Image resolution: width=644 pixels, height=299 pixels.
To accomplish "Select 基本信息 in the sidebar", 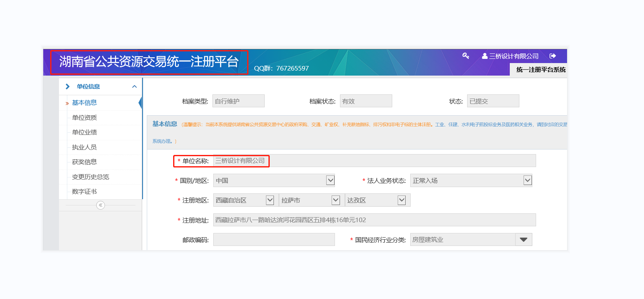I will point(84,103).
